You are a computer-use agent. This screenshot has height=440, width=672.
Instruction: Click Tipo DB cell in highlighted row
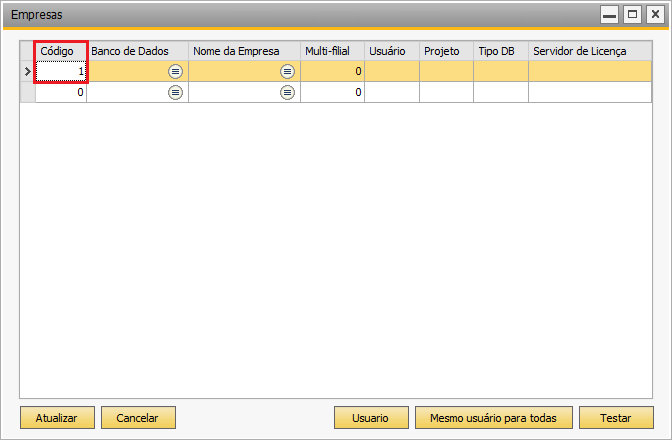[x=501, y=72]
